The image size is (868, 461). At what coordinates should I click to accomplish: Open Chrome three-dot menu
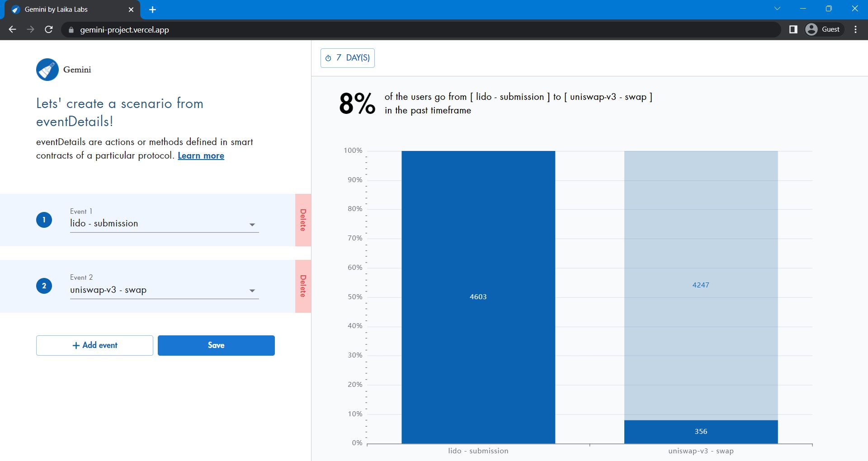pyautogui.click(x=855, y=29)
